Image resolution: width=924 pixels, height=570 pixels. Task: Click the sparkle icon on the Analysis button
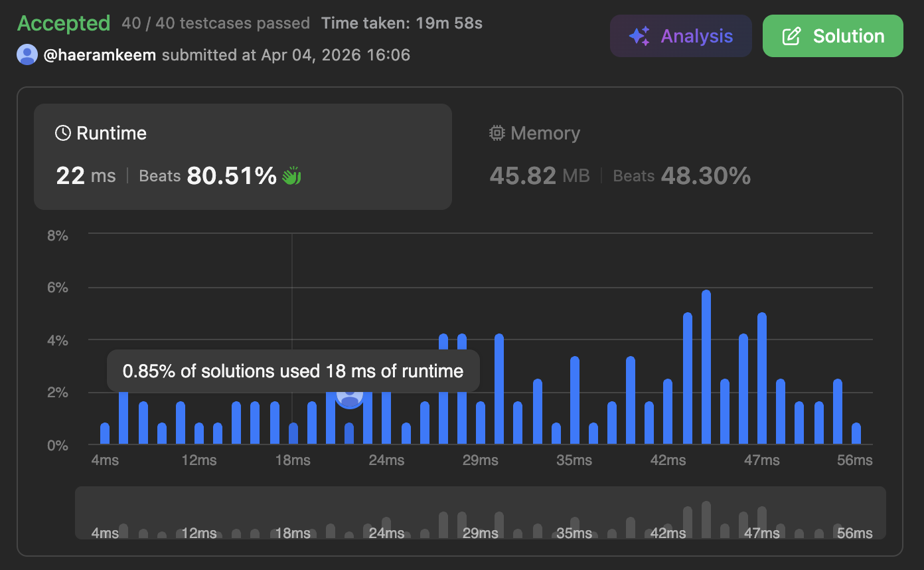point(639,36)
